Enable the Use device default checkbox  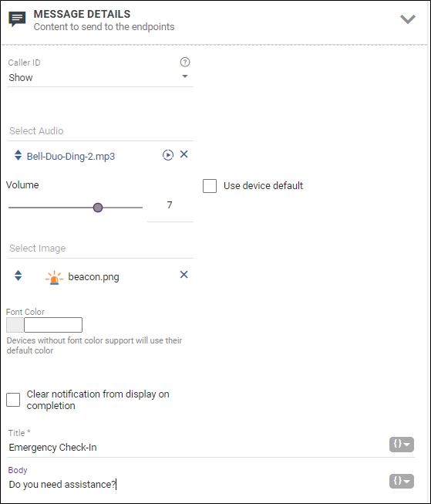pos(210,186)
